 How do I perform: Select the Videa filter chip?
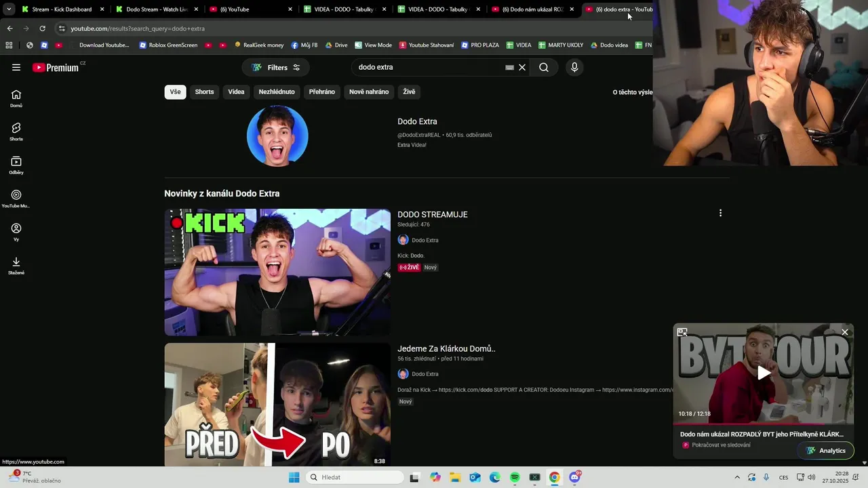[236, 91]
